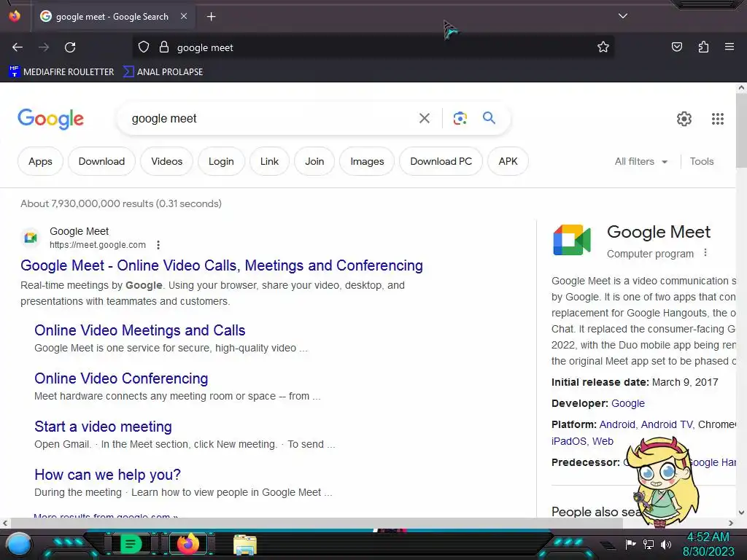Close the google meet search tab

point(184,16)
